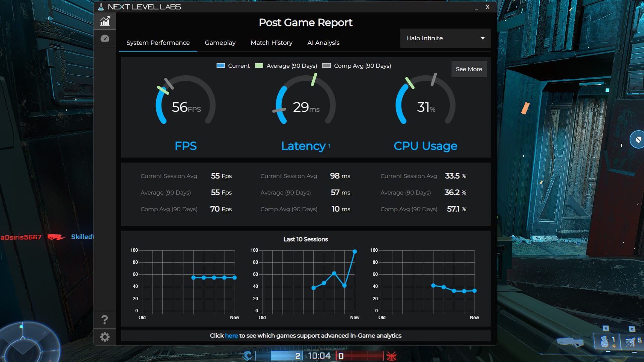
Task: Click the blue Current legend swatch
Action: pos(221,65)
